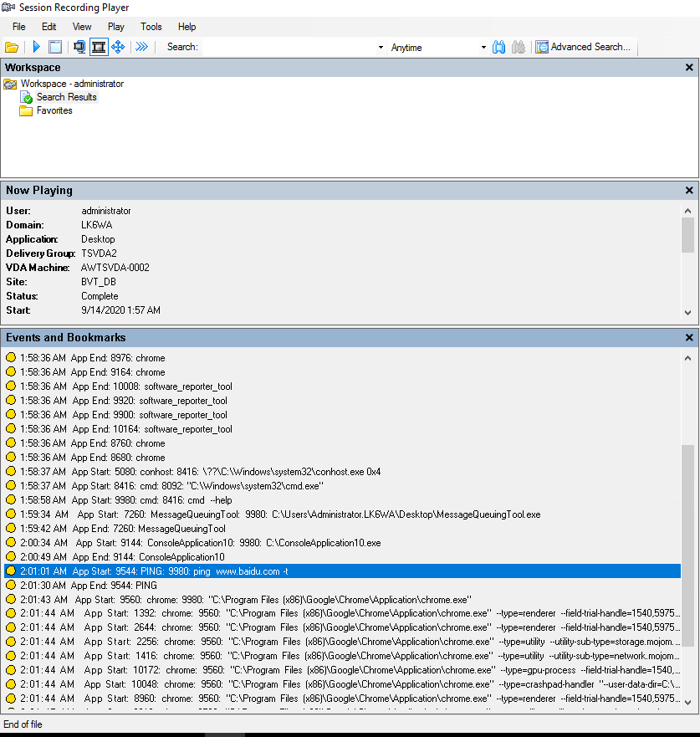The width and height of the screenshot is (700, 737).
Task: Open the Search field dropdown arrow
Action: (381, 48)
